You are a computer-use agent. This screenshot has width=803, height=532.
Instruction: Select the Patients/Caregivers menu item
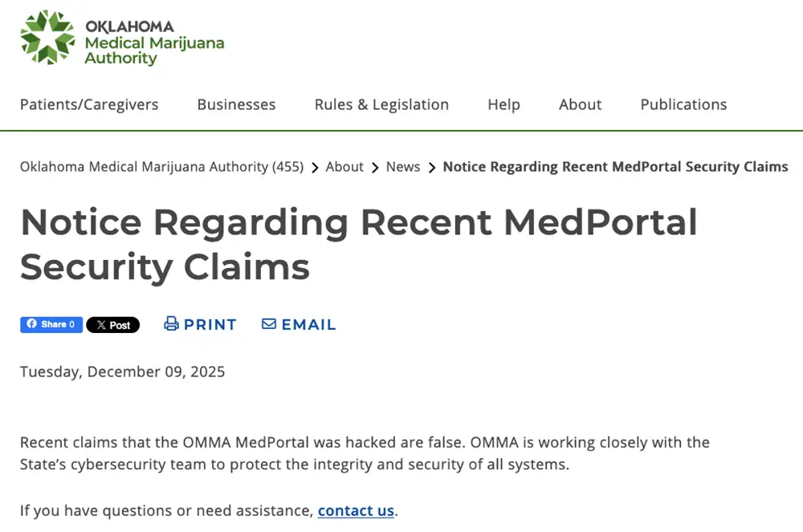pos(88,104)
